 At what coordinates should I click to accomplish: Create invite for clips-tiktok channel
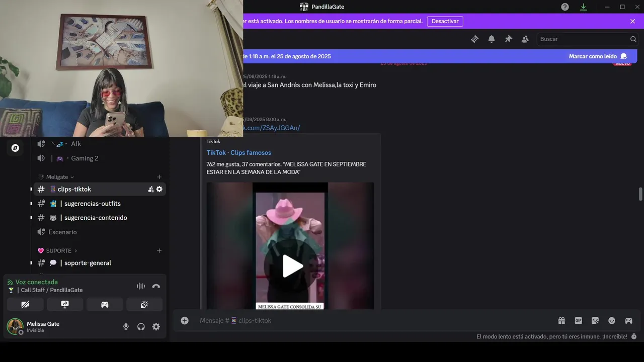coord(151,189)
